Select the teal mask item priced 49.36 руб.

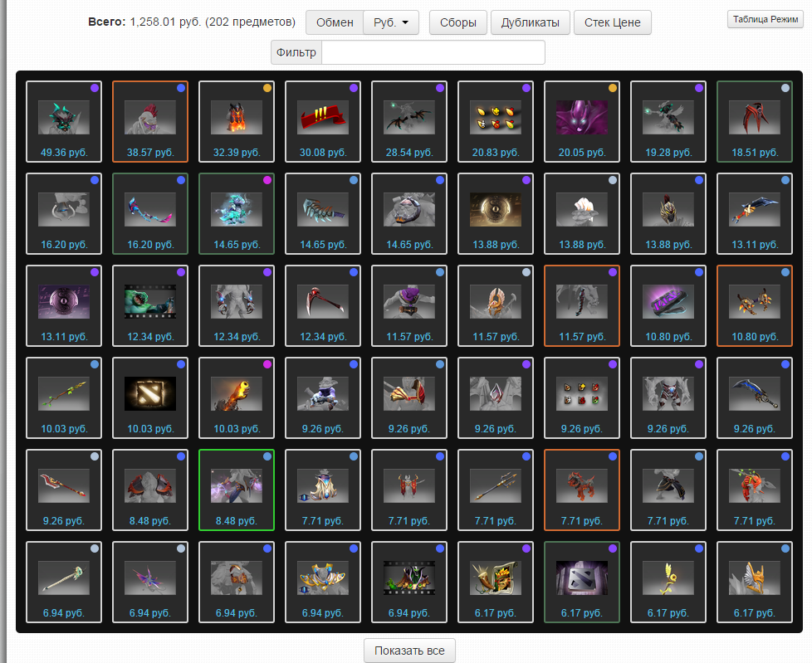tap(64, 122)
